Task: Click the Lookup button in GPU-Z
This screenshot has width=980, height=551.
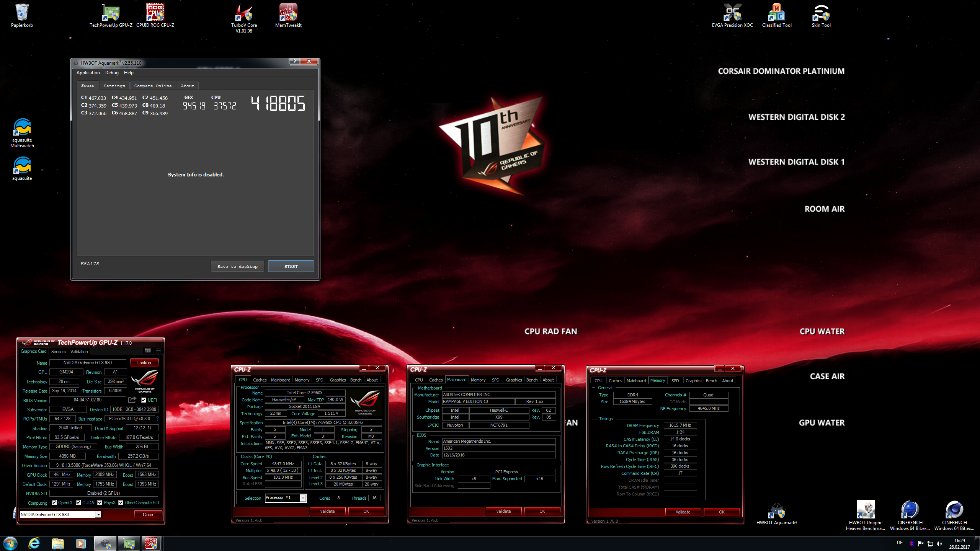Action: (144, 363)
